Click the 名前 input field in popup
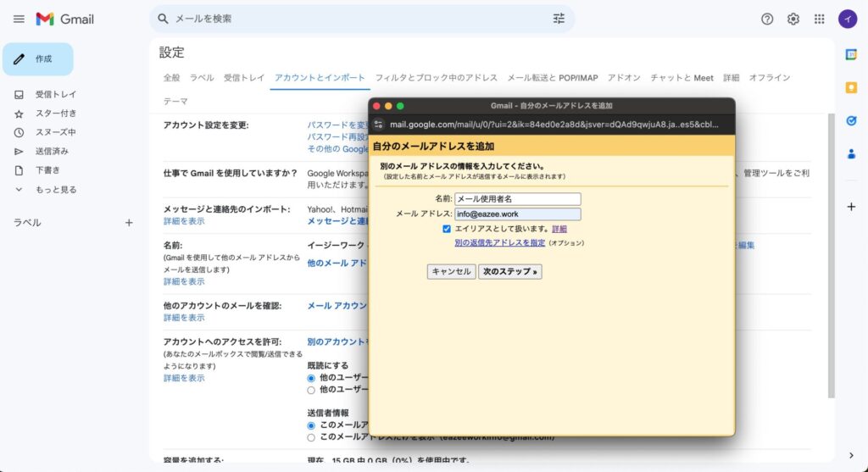The width and height of the screenshot is (868, 472). pos(518,198)
